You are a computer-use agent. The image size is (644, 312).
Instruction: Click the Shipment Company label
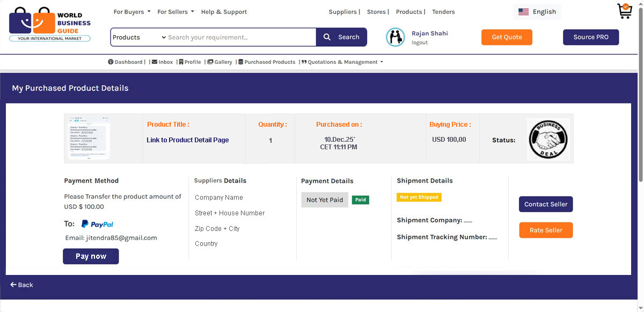pos(429,220)
